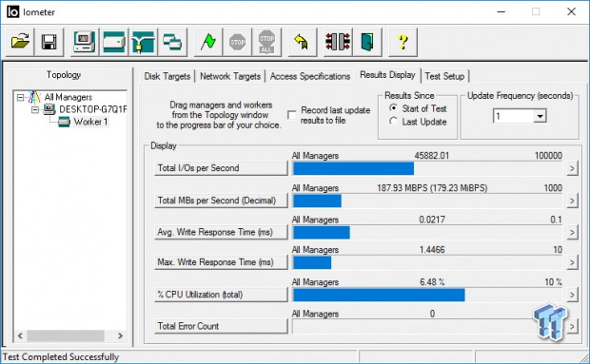
Task: Duplicate the selected worker icon
Action: (x=172, y=42)
